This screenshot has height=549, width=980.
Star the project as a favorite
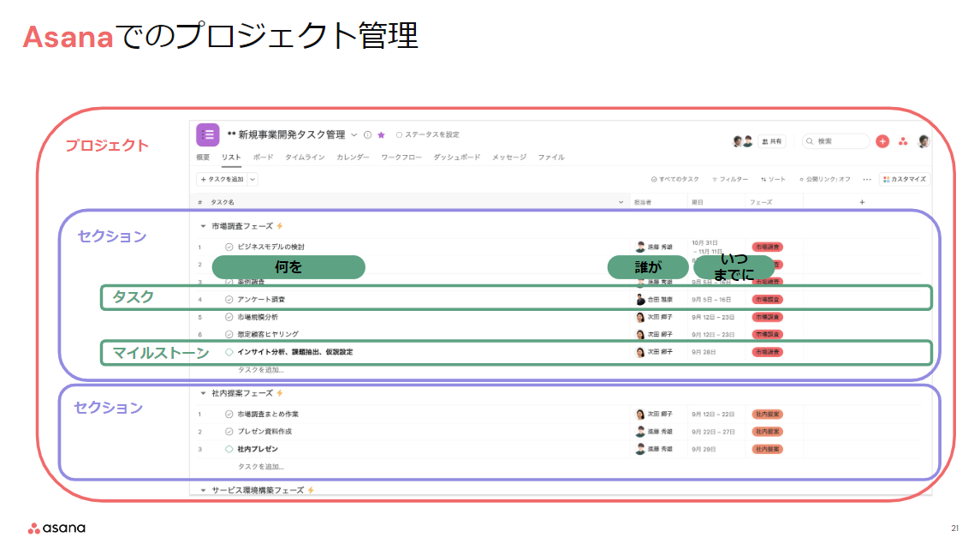coord(381,134)
